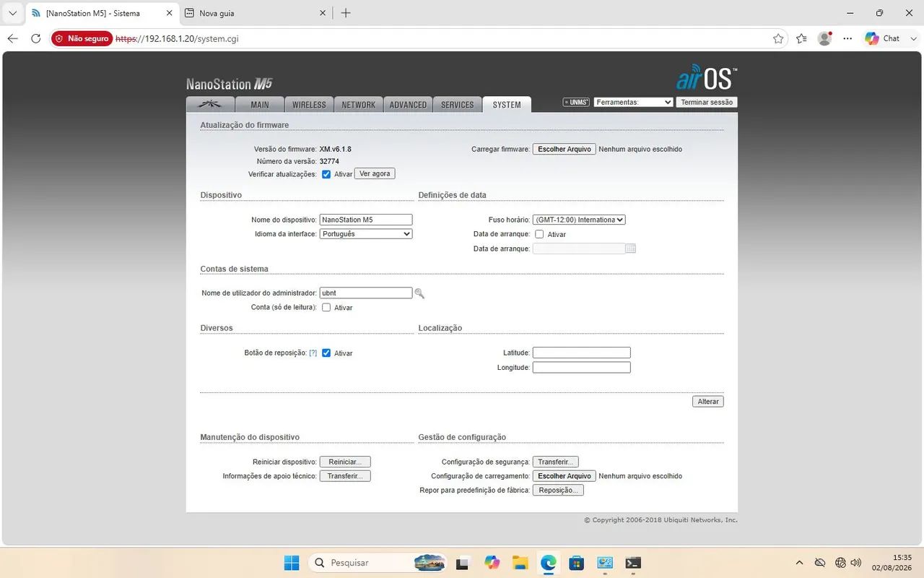Open the Copilot Chat button

coord(884,38)
